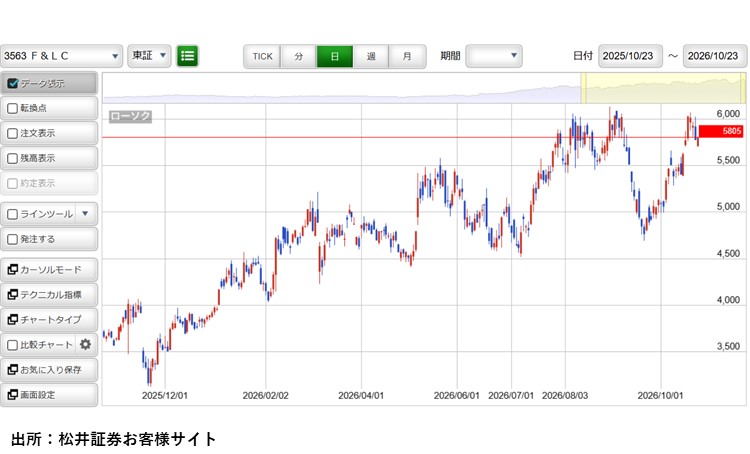Enable the ラインツール checkbox
The image size is (750, 454).
12,214
